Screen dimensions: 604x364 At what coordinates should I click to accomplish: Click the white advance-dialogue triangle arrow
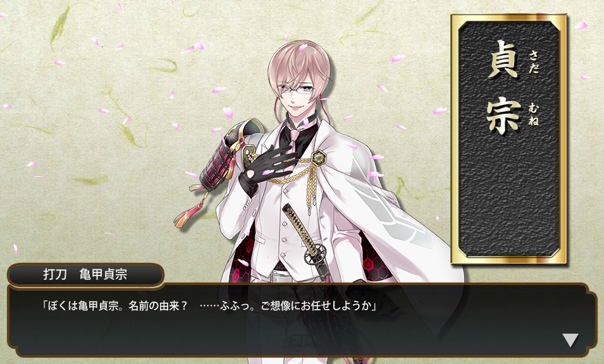click(x=570, y=340)
